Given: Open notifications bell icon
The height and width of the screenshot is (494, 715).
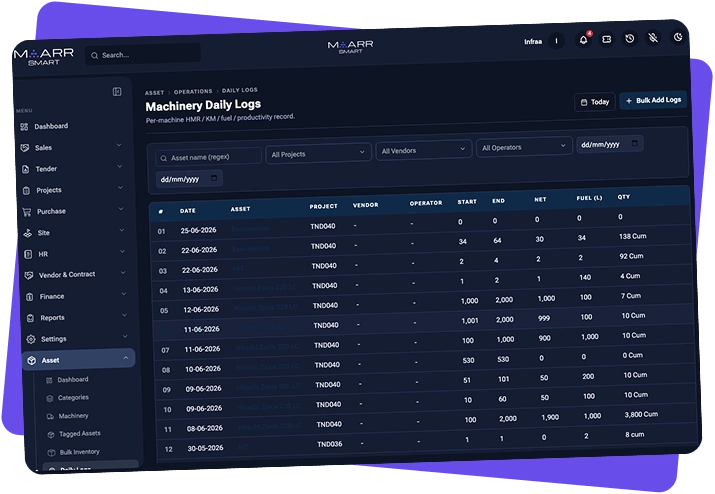Looking at the screenshot, I should point(583,40).
